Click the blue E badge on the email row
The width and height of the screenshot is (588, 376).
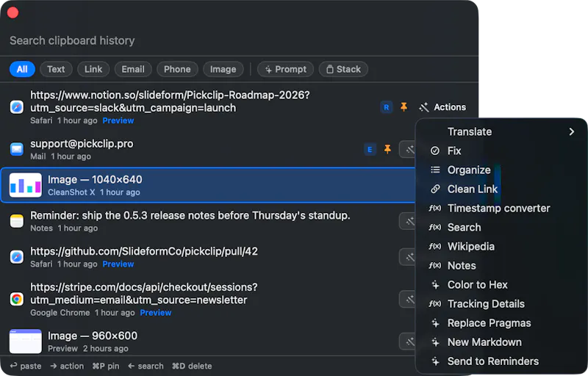click(370, 149)
